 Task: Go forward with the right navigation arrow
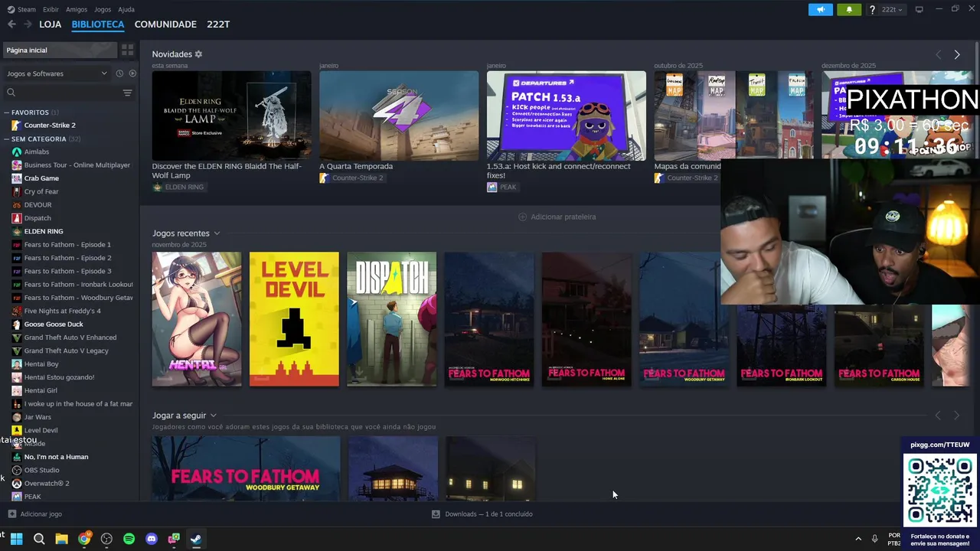(x=28, y=24)
